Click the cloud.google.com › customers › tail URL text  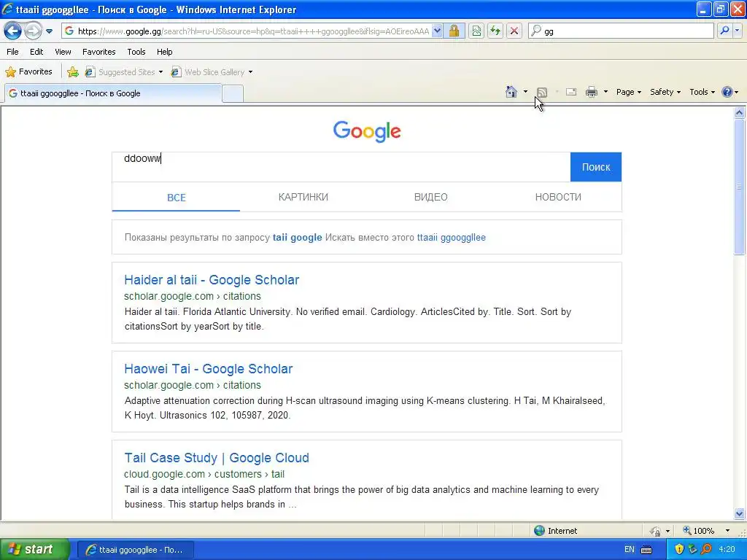pyautogui.click(x=204, y=474)
